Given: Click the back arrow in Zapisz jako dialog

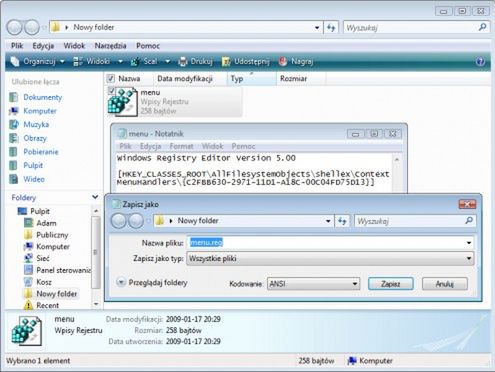Looking at the screenshot, I should (119, 221).
